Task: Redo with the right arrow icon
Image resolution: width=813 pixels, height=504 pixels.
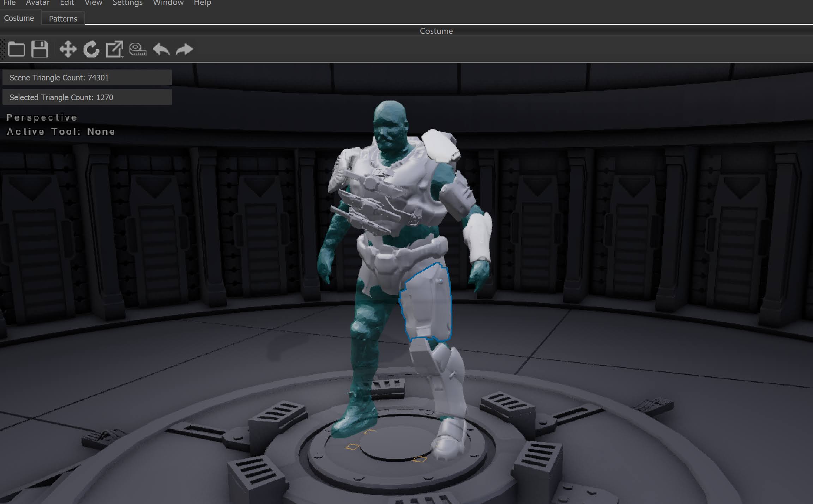Action: tap(184, 49)
